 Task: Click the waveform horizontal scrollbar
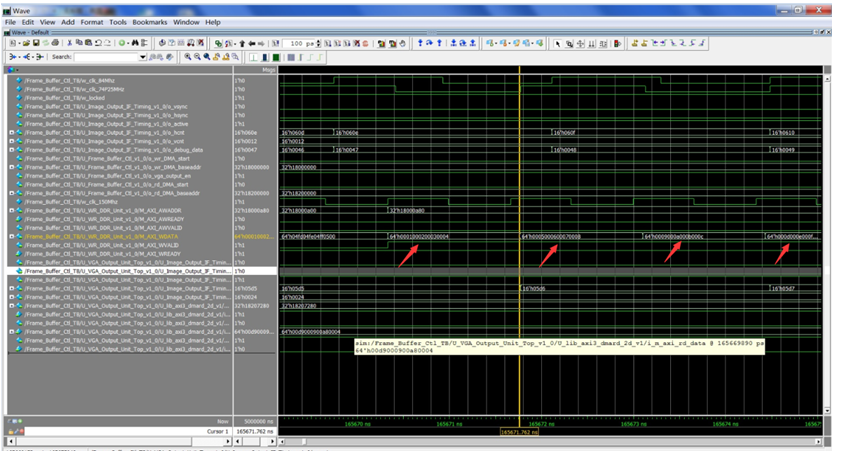[550, 442]
